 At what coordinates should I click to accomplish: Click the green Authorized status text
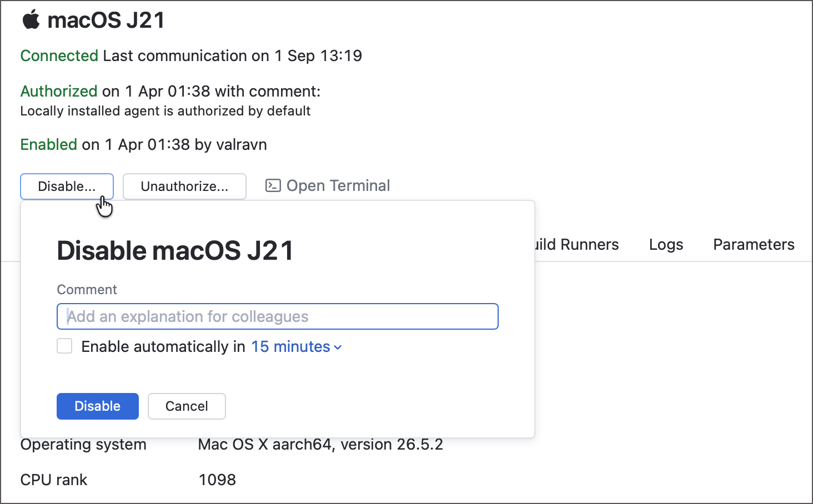click(x=59, y=91)
